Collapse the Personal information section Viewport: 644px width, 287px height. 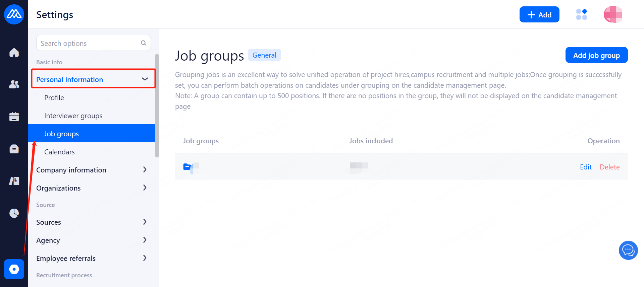[145, 79]
